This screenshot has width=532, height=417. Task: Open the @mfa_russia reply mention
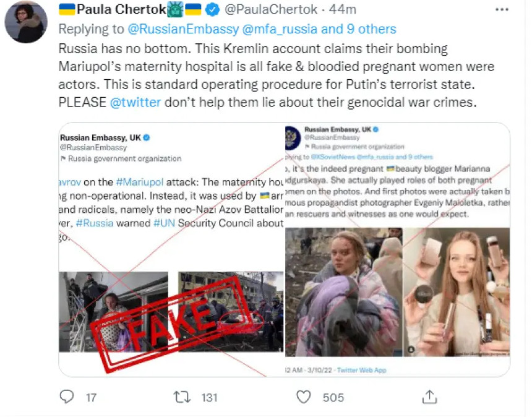[x=280, y=29]
